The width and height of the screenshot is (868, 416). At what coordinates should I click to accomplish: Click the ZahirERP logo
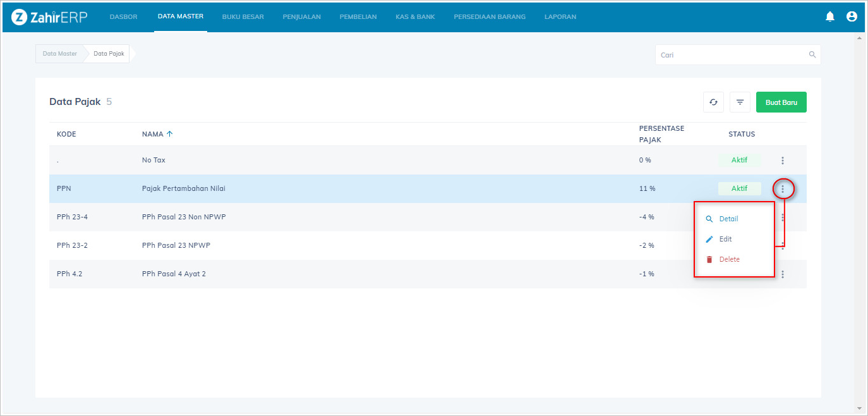point(49,17)
